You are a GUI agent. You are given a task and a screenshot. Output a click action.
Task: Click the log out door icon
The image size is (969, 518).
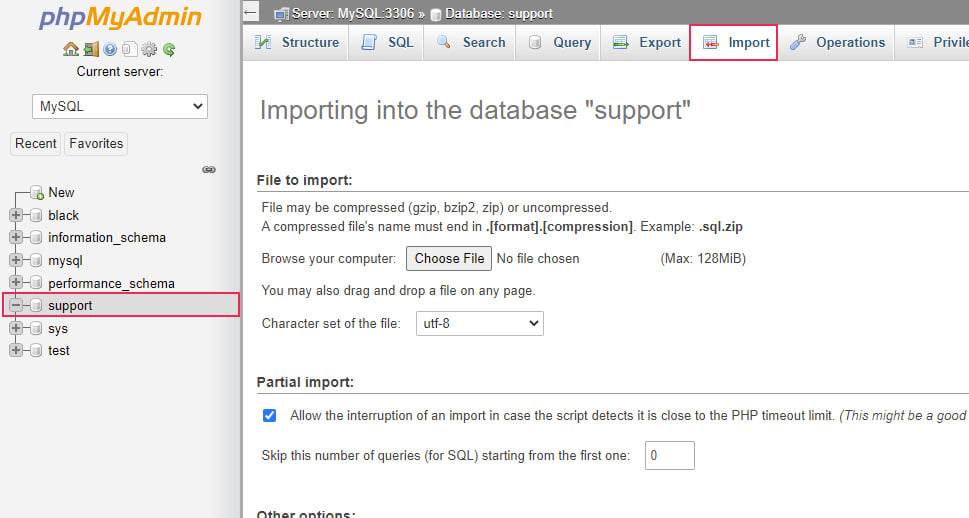(91, 49)
